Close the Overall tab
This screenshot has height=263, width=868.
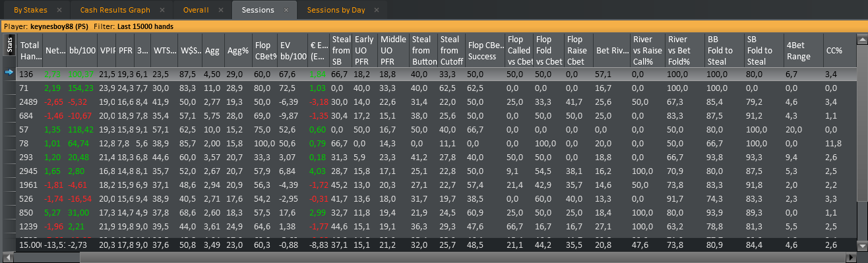click(222, 11)
